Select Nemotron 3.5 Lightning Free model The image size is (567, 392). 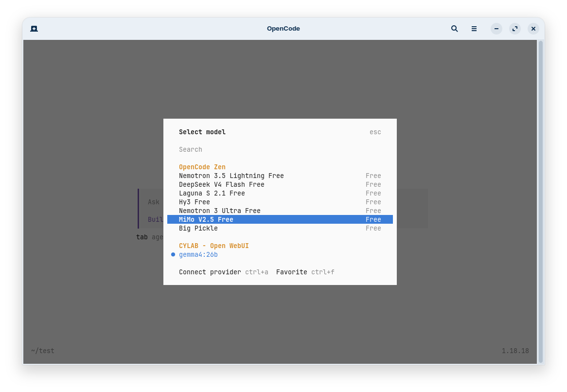tap(280, 176)
